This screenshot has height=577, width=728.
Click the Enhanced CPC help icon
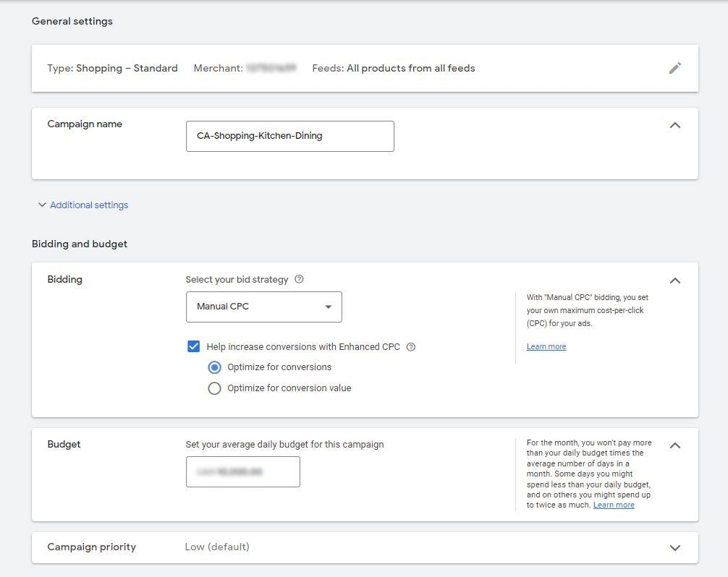tap(410, 346)
